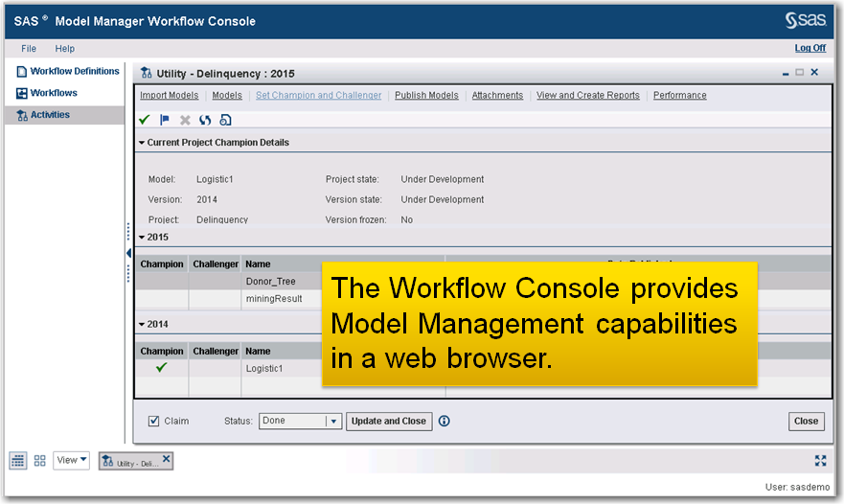Viewport: 844px width, 504px height.
Task: Open the Status dropdown
Action: (x=333, y=421)
